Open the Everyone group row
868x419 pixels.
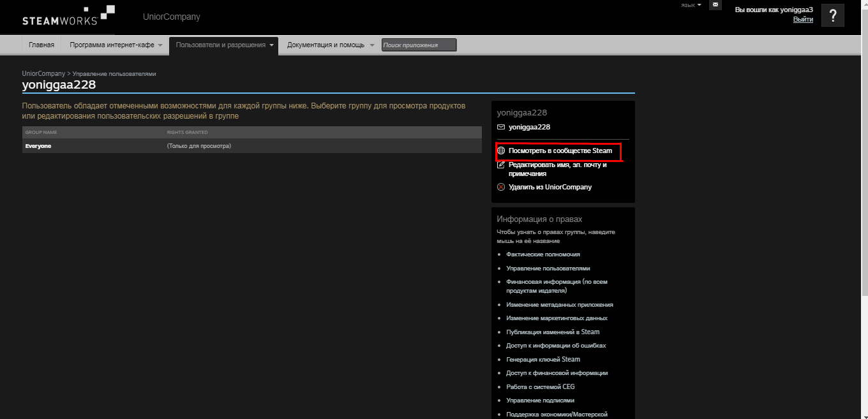point(38,146)
